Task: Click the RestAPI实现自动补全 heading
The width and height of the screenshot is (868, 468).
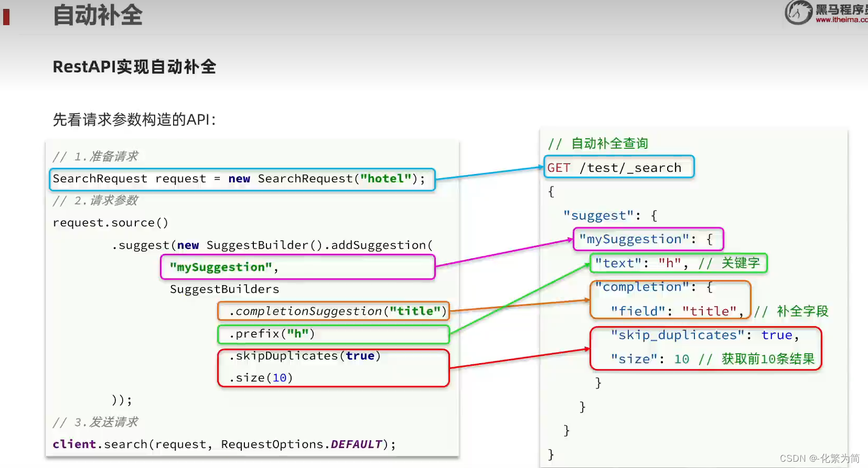Action: (134, 67)
